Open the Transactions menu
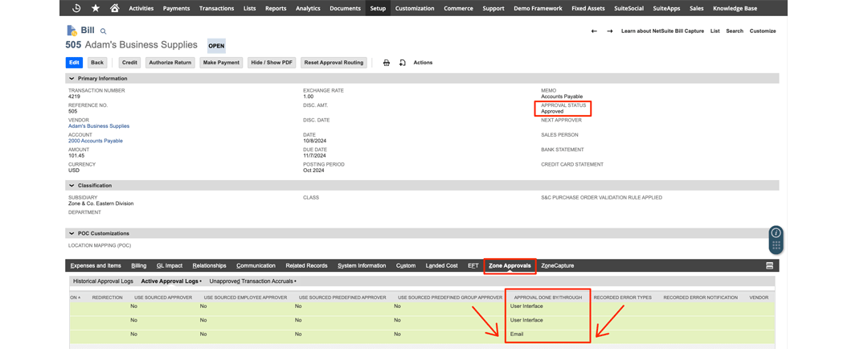Image resolution: width=868 pixels, height=349 pixels. (x=216, y=8)
